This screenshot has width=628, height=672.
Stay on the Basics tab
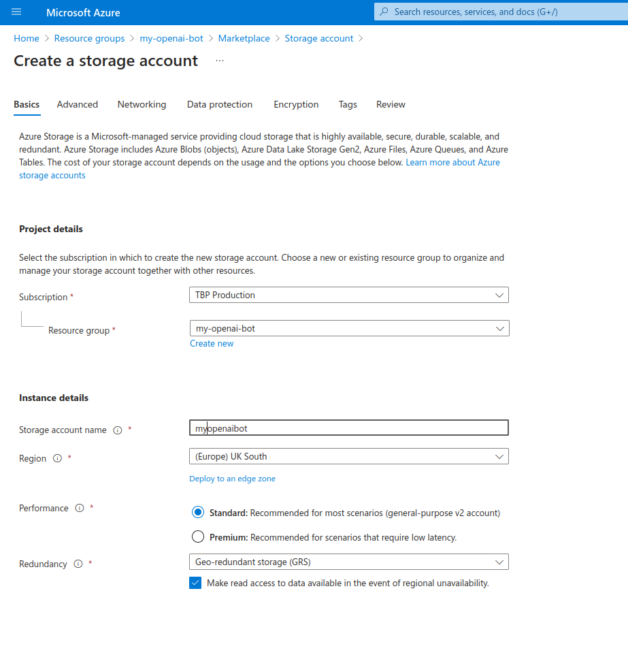pos(27,105)
